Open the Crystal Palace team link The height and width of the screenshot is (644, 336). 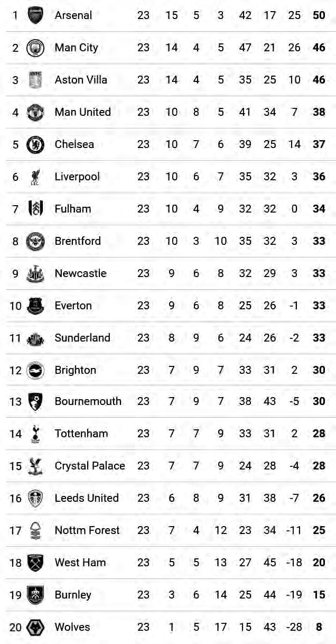pyautogui.click(x=90, y=465)
